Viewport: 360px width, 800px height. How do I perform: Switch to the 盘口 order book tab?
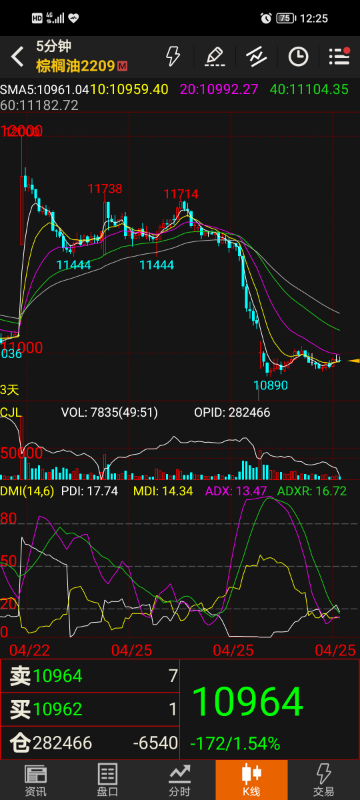click(x=108, y=780)
